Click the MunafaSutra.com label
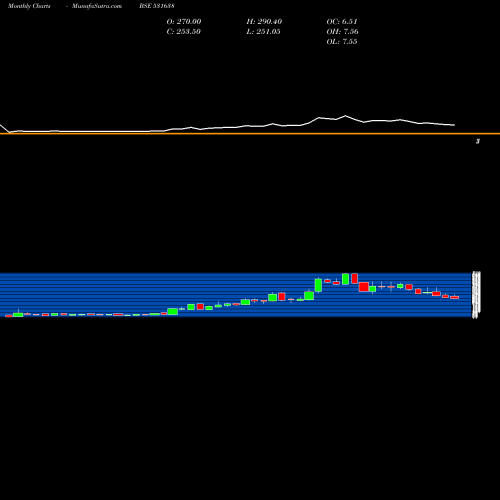The width and height of the screenshot is (500, 500). pos(97,6)
